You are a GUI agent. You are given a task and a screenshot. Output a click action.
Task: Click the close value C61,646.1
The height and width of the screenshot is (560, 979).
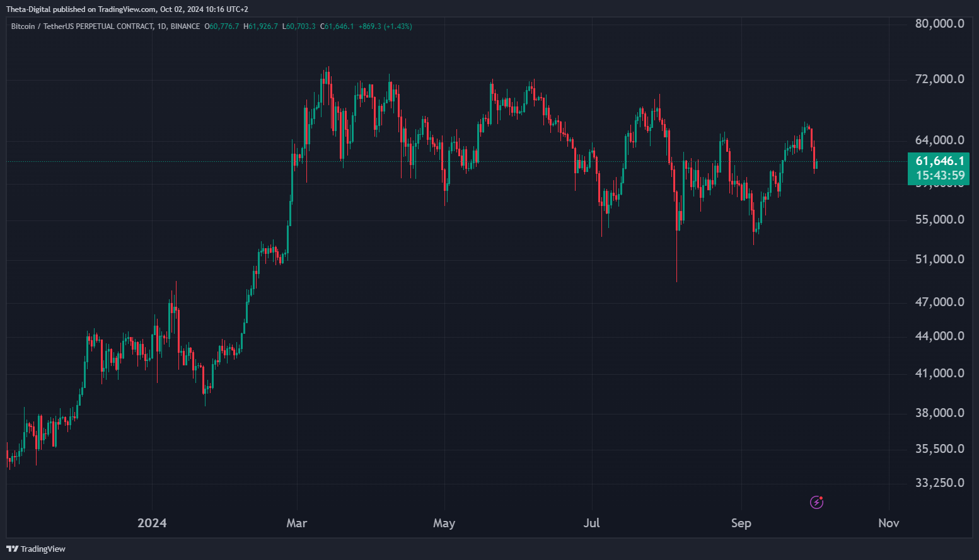tap(337, 26)
